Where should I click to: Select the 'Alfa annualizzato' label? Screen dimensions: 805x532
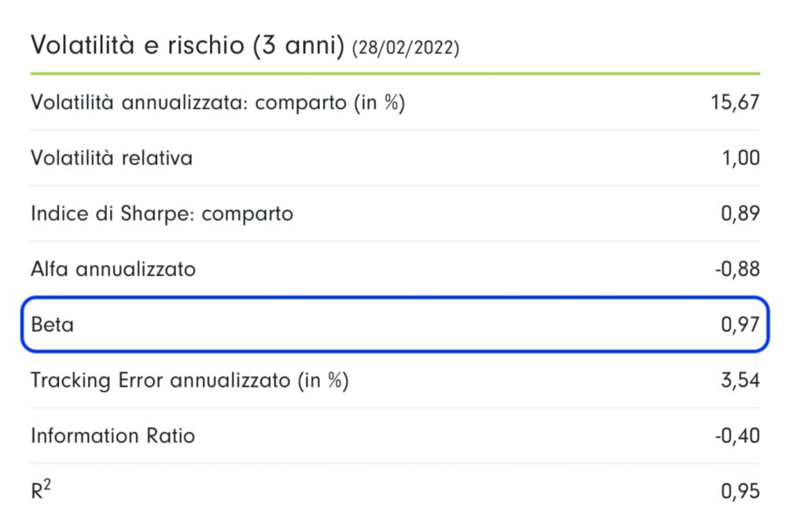coord(112,270)
